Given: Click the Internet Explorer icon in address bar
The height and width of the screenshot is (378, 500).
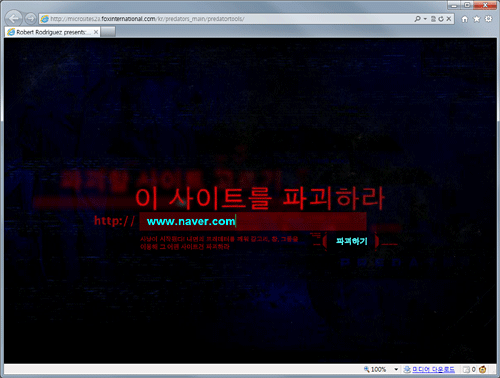Looking at the screenshot, I should tap(45, 19).
